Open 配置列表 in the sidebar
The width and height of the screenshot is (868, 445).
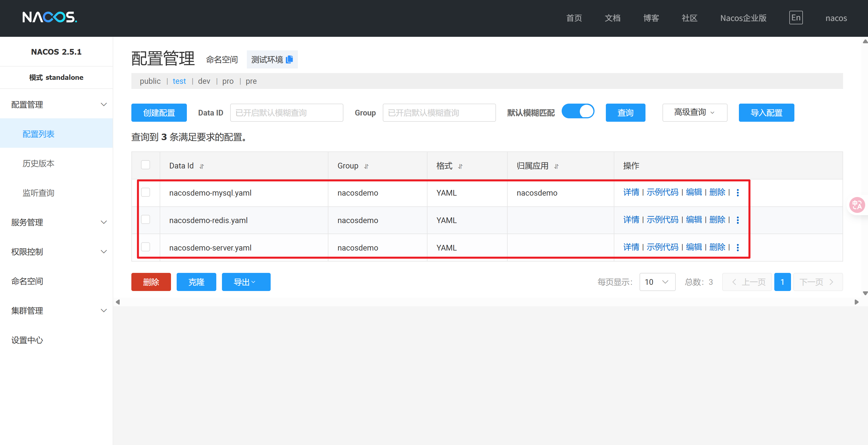[56, 134]
